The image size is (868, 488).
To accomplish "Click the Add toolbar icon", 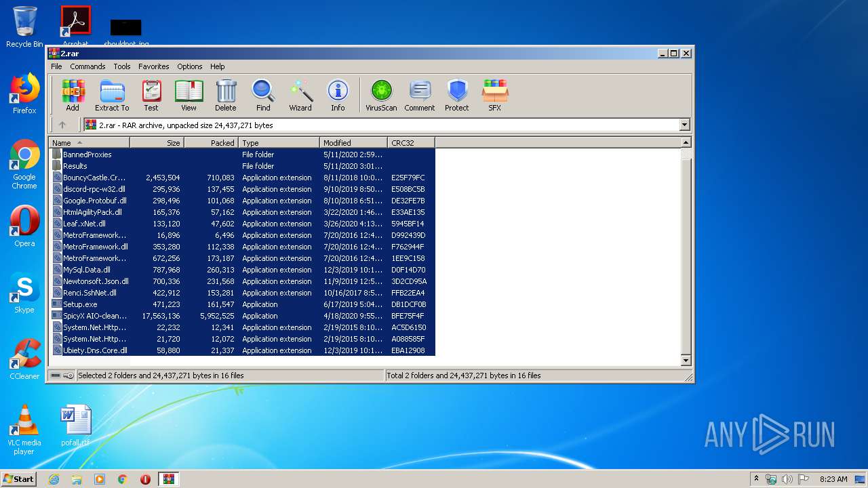I will tap(73, 95).
